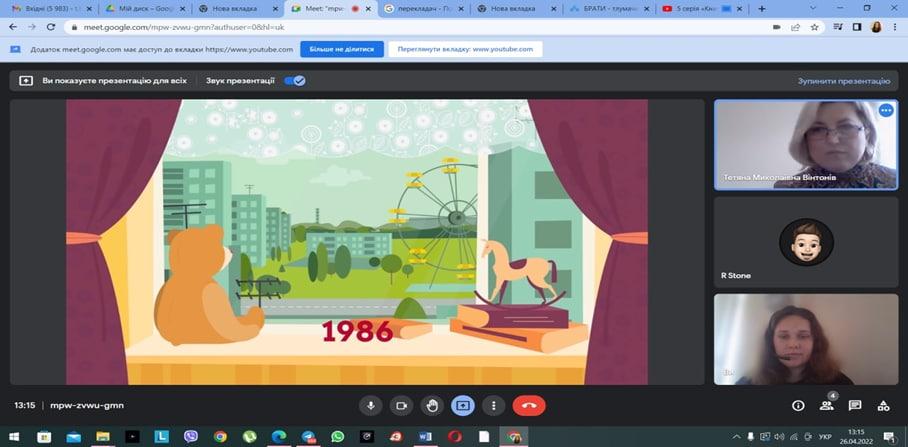The width and height of the screenshot is (908, 447).
Task: Mute the microphone in Meet
Action: click(x=371, y=406)
